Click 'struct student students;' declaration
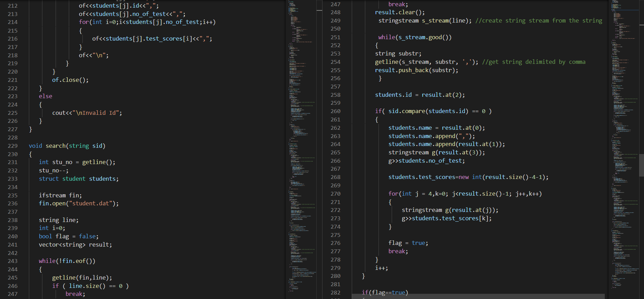This screenshot has width=644, height=299. tap(79, 179)
